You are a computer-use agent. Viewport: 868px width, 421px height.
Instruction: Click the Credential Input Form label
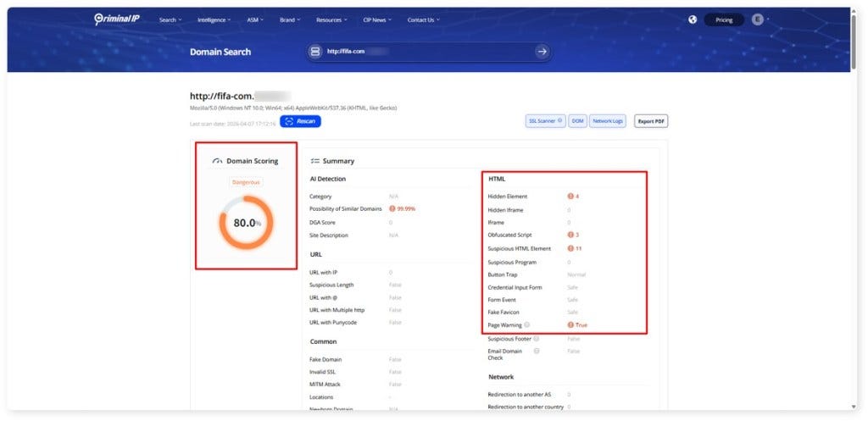pyautogui.click(x=515, y=288)
